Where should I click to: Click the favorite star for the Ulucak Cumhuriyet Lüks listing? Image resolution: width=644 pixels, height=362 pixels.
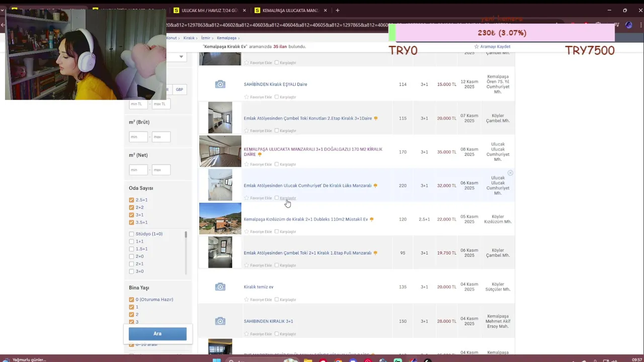[x=247, y=198]
